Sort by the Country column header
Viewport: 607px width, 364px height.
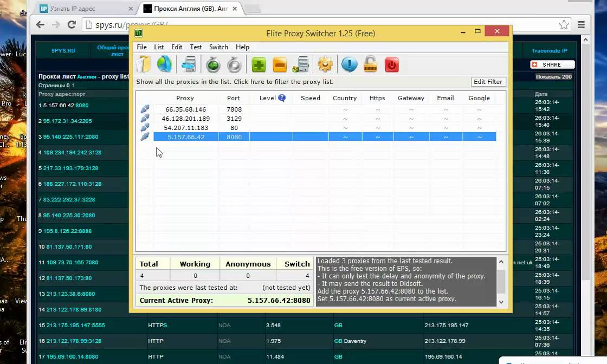[x=345, y=98]
